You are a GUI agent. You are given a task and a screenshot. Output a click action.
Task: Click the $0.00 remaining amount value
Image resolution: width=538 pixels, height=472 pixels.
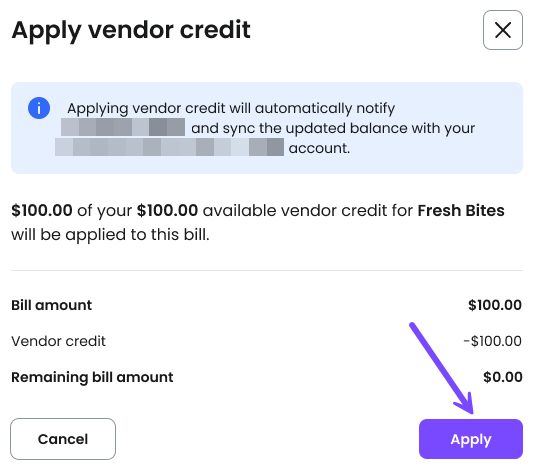tap(503, 377)
